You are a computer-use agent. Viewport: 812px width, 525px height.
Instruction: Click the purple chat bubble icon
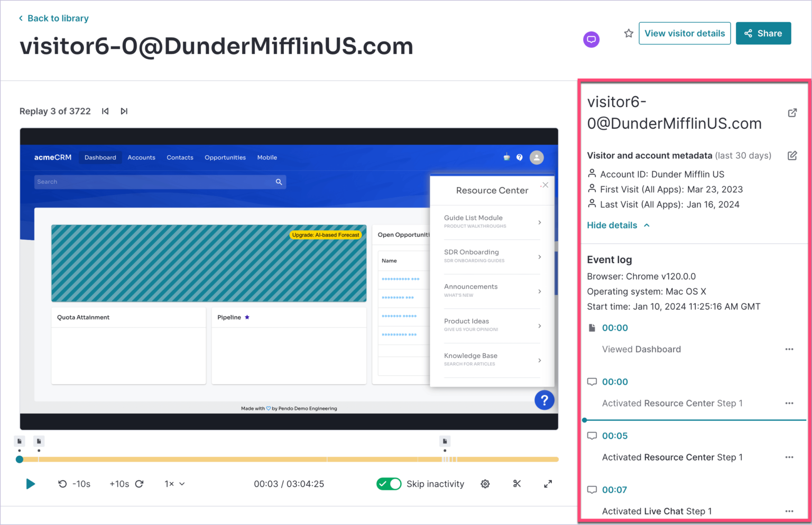point(591,39)
